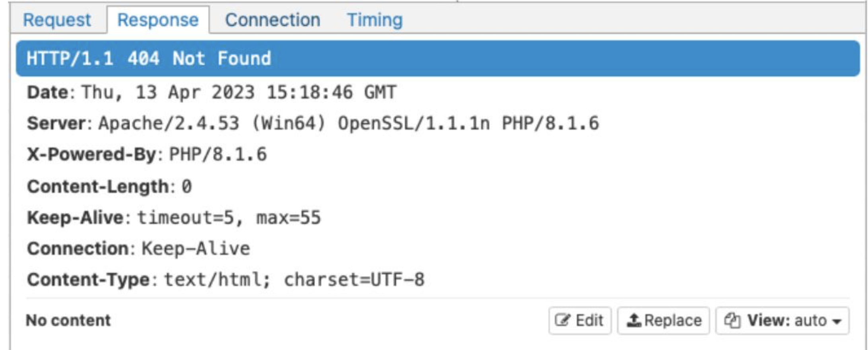Click the Replace button
868x350 pixels.
pyautogui.click(x=663, y=321)
